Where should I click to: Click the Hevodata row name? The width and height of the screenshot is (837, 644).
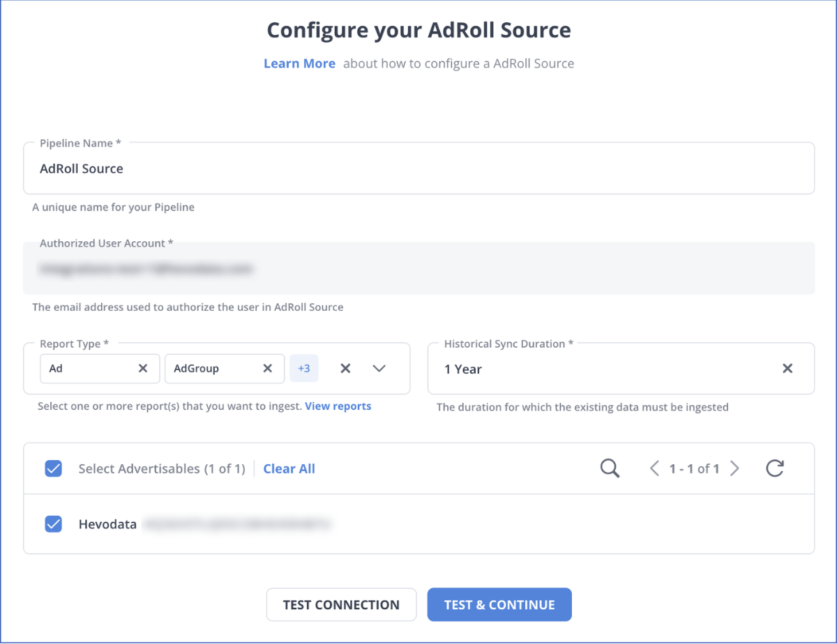click(x=107, y=524)
